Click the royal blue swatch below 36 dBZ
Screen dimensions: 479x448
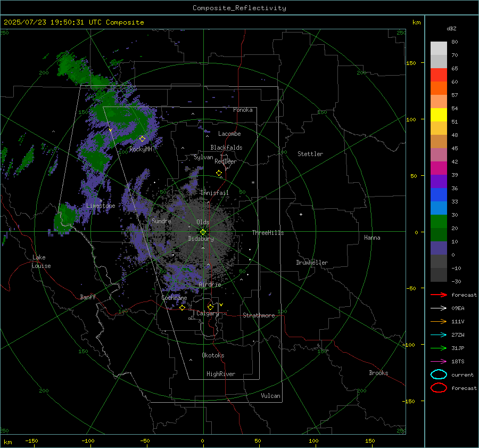439,195
